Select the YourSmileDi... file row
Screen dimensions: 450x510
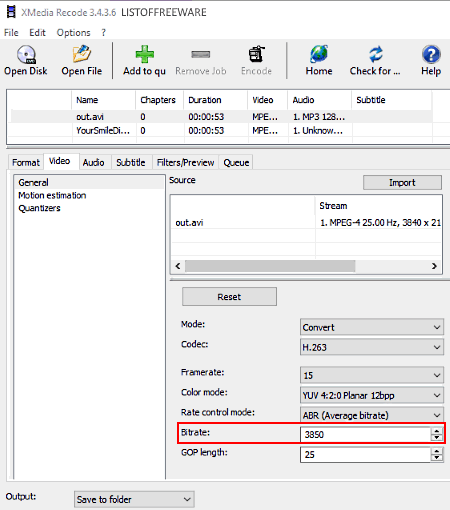tap(222, 130)
